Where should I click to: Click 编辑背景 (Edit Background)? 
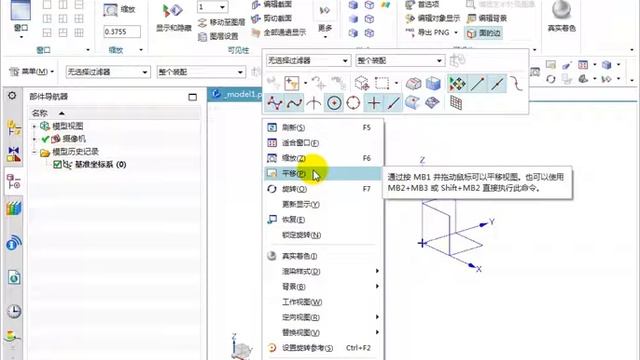click(x=487, y=18)
